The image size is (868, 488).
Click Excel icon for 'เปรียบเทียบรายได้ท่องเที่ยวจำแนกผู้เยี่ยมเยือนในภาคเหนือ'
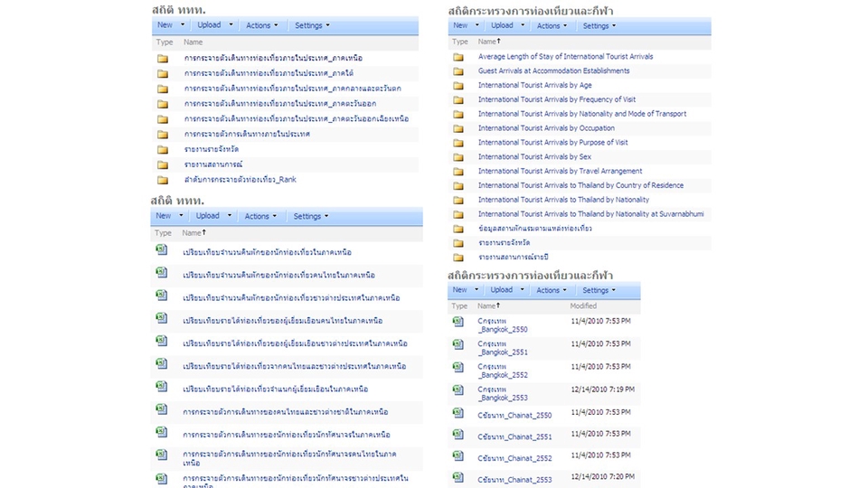pyautogui.click(x=162, y=386)
